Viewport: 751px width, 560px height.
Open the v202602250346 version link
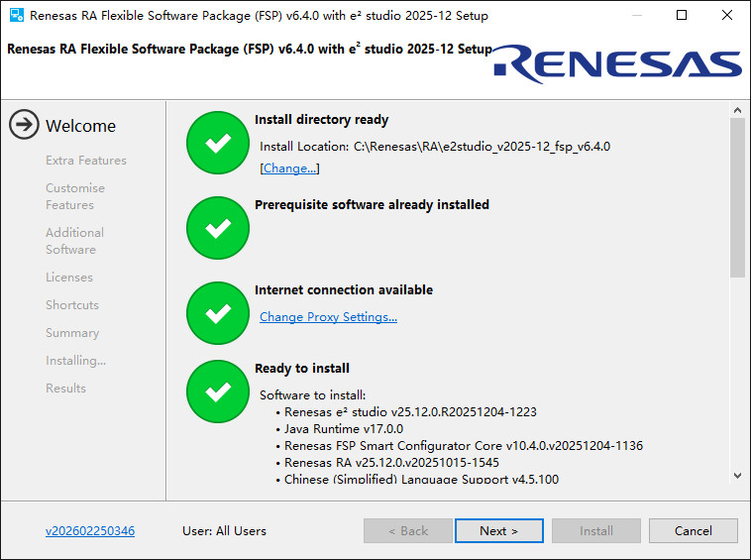point(90,531)
